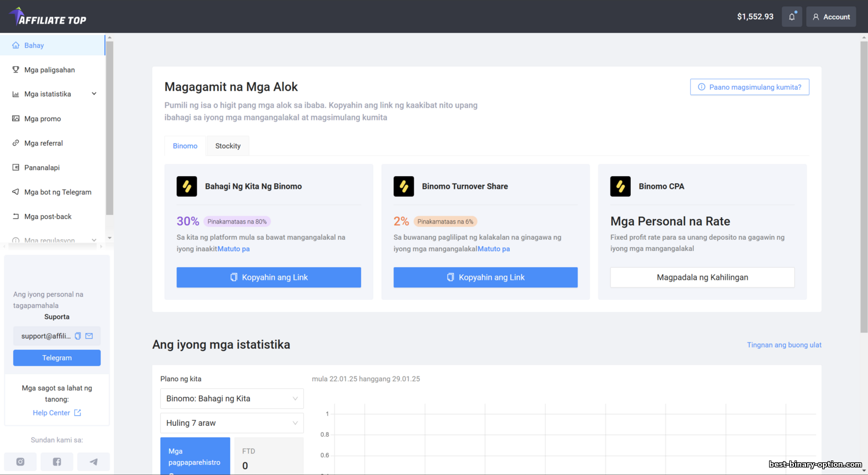This screenshot has width=868, height=475.
Task: Open the Binomo: Bahagi ng Kita dropdown
Action: pyautogui.click(x=232, y=399)
